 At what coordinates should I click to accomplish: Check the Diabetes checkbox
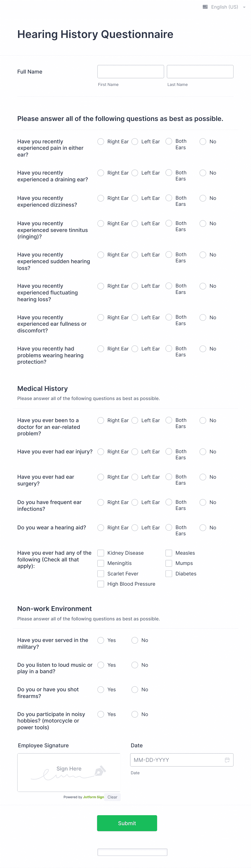point(169,574)
